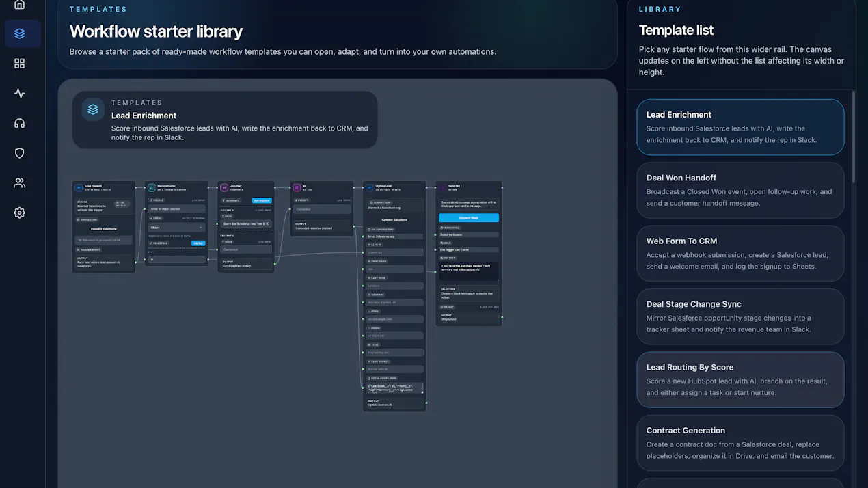The image size is (868, 488).
Task: Click Add segment button in Join Text node
Action: pos(262,200)
